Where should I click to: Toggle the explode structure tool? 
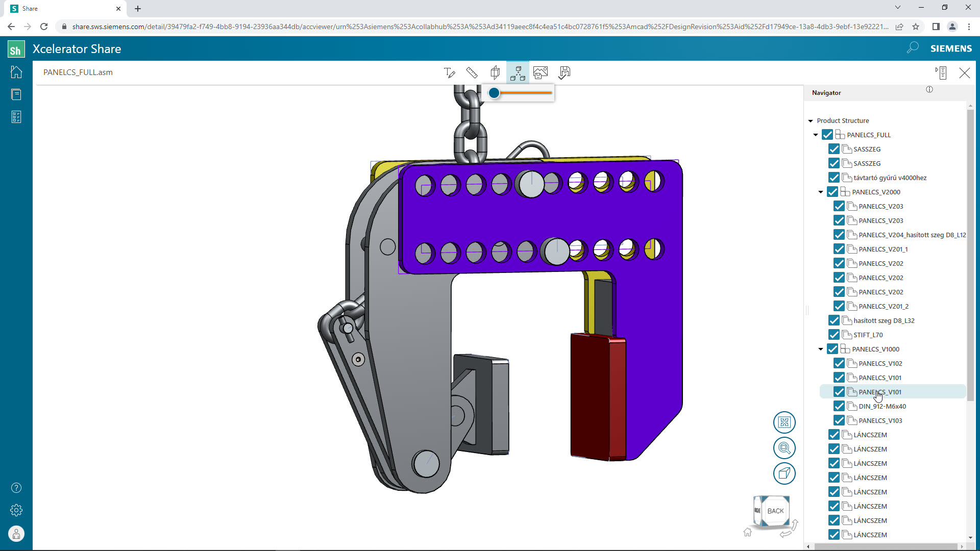coord(518,73)
